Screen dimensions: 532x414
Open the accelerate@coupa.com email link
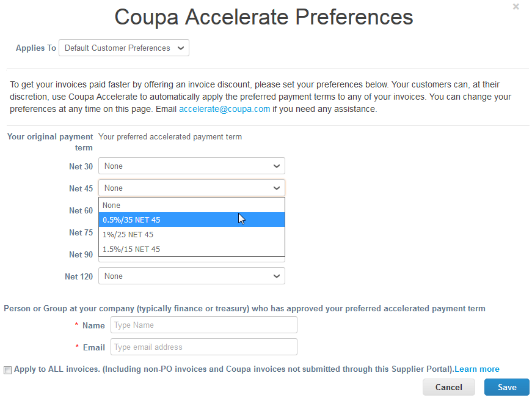tap(224, 109)
